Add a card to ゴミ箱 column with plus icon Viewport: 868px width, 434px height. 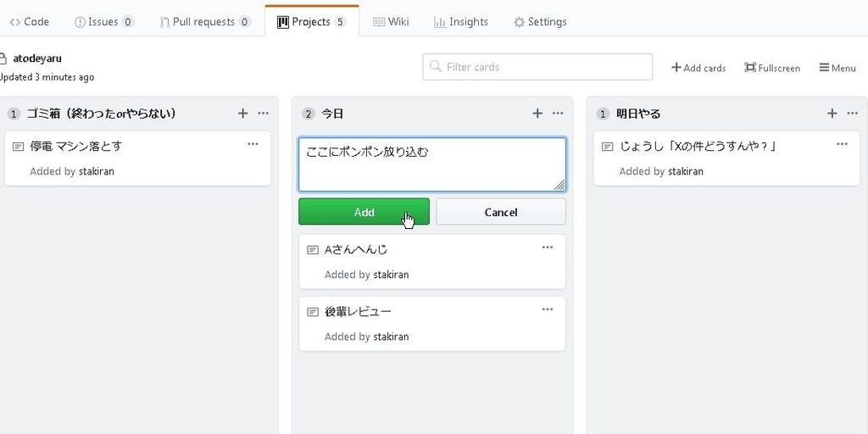click(242, 114)
